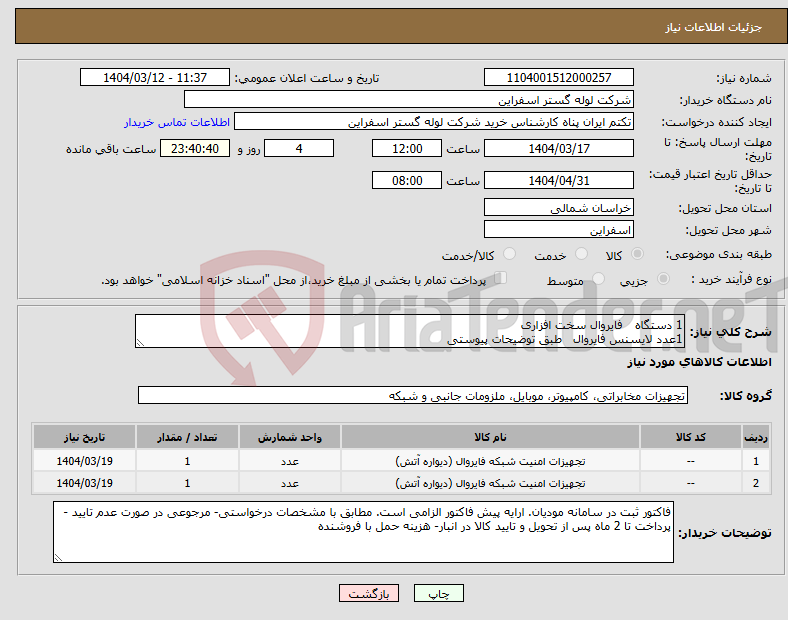788x620 pixels.
Task: Toggle the اسناد خزانه اسلامی payment checkbox
Action: [x=500, y=278]
